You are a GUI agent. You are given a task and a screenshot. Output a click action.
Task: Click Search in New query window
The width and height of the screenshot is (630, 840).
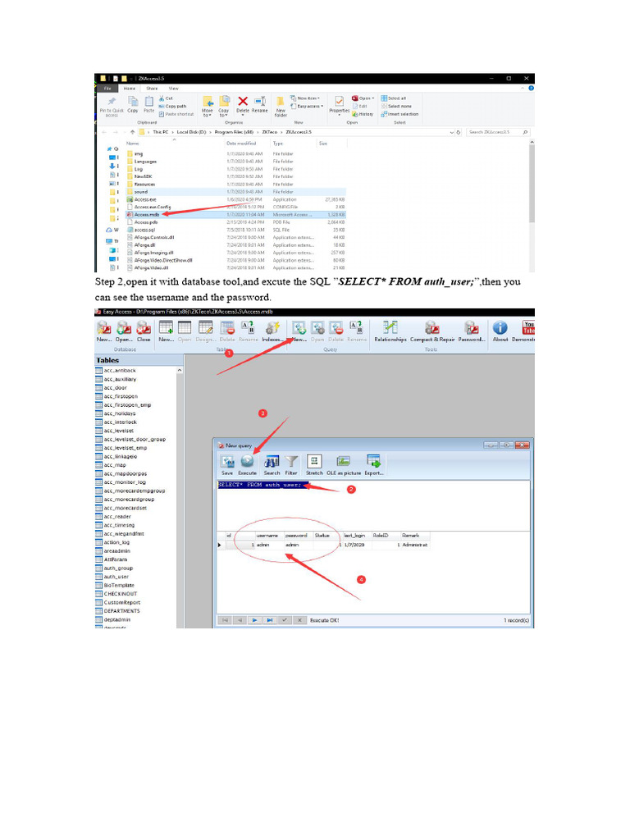pyautogui.click(x=272, y=465)
